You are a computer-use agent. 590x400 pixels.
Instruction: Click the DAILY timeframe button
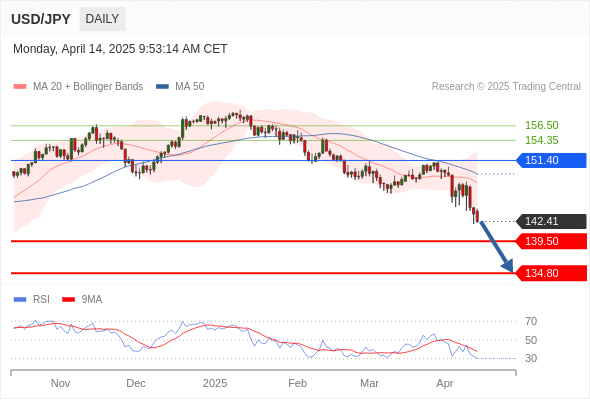[102, 19]
